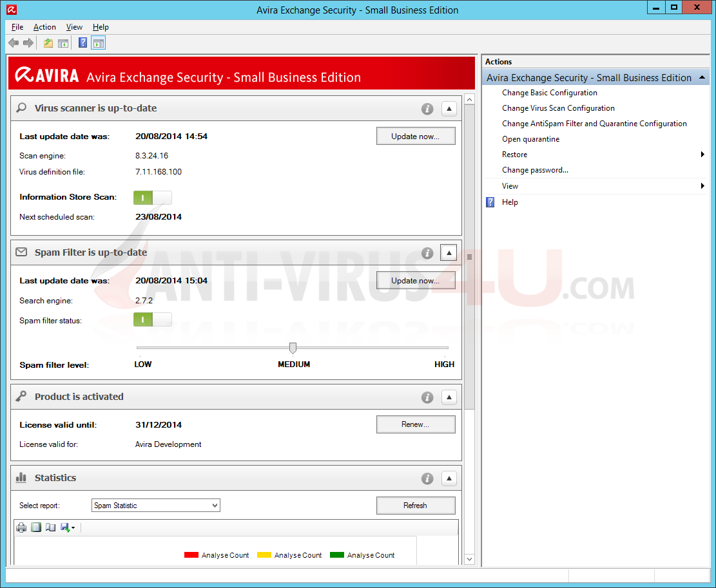The image size is (716, 588).
Task: Click Update now in Spam Filter section
Action: pos(416,281)
